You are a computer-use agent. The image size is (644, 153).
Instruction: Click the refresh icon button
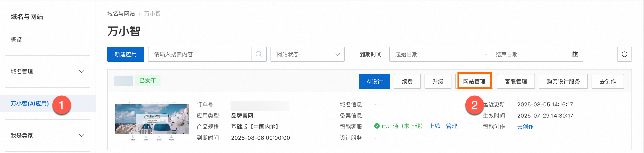coord(624,54)
